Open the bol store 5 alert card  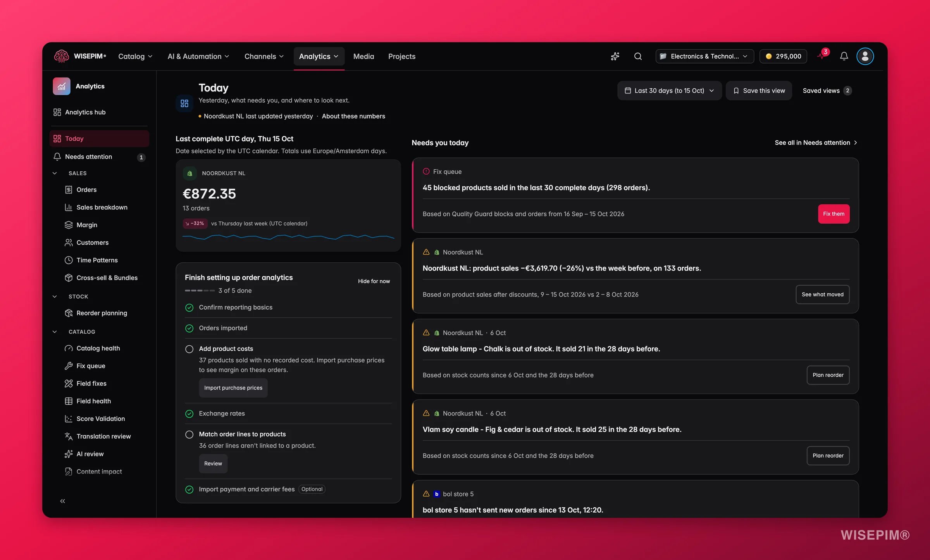635,500
